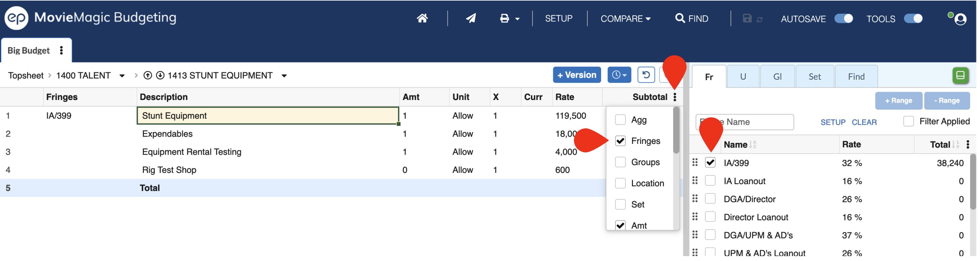This screenshot has width=980, height=261.
Task: Uncheck the Fringes column checkbox
Action: (x=620, y=141)
